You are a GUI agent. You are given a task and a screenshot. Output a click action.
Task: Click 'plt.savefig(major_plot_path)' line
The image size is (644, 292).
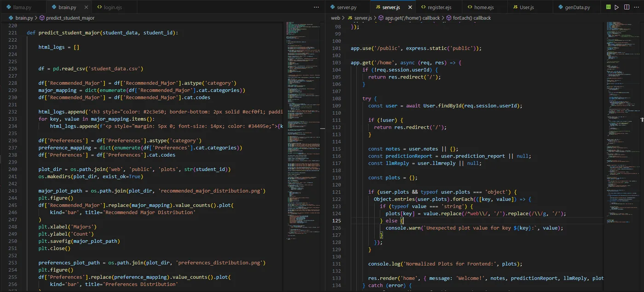tap(79, 241)
